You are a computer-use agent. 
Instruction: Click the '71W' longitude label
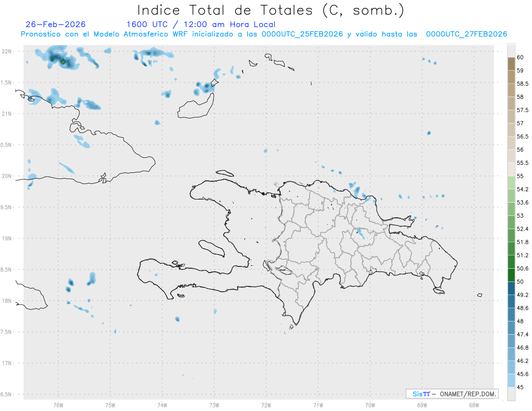[318, 405]
